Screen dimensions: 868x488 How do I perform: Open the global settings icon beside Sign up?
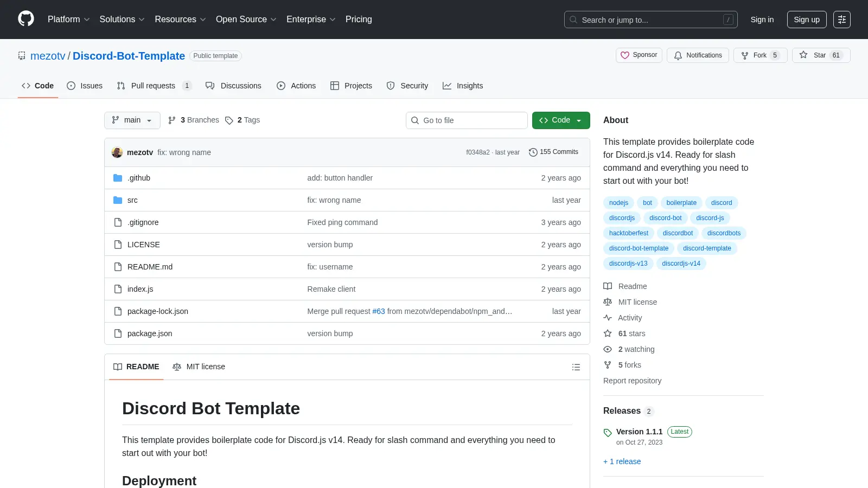[842, 20]
